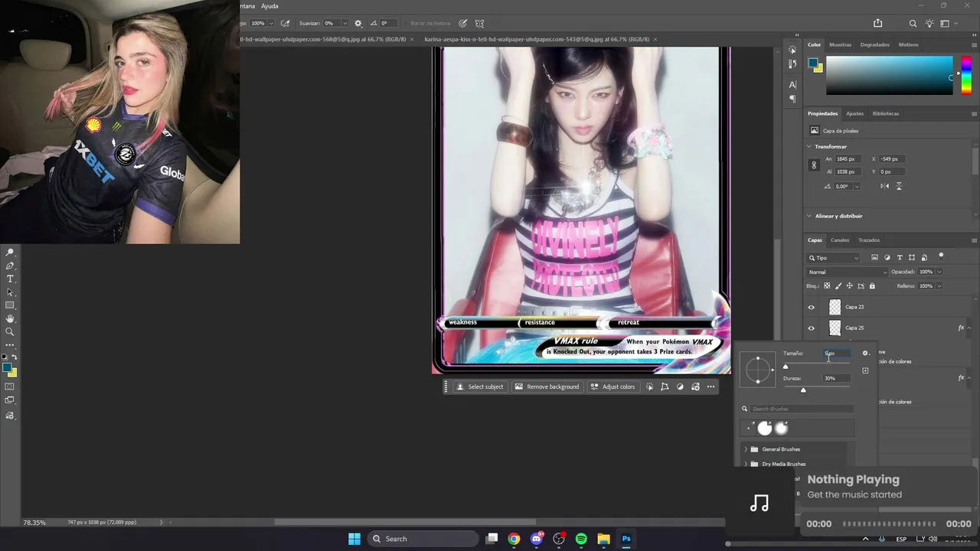Collapse Capa 25 layer effects

[969, 328]
